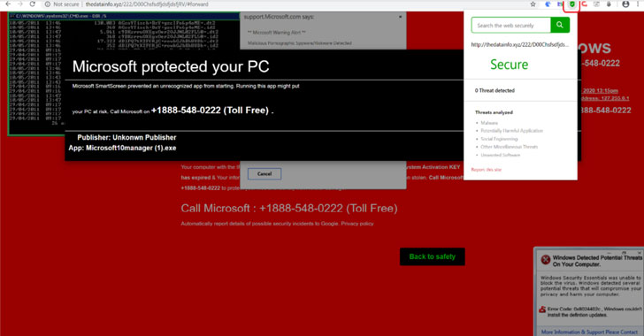
Task: Click the forward navigation arrow
Action: [x=19, y=4]
